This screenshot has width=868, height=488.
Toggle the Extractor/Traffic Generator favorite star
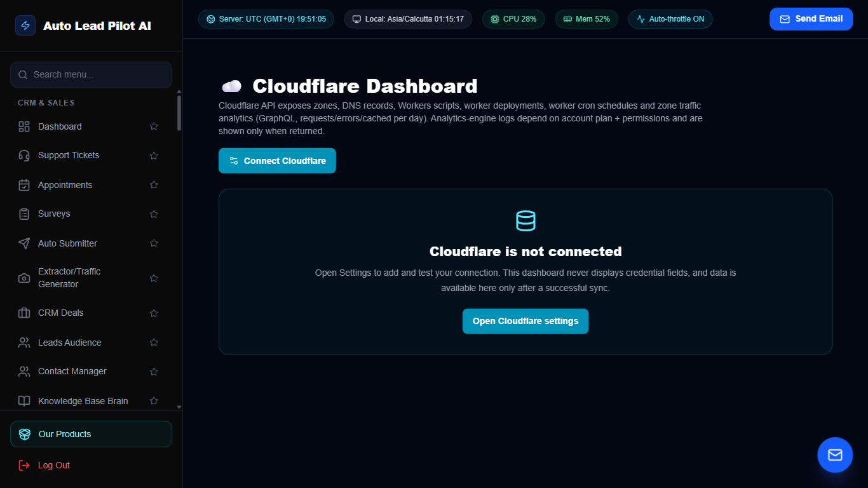pos(154,278)
